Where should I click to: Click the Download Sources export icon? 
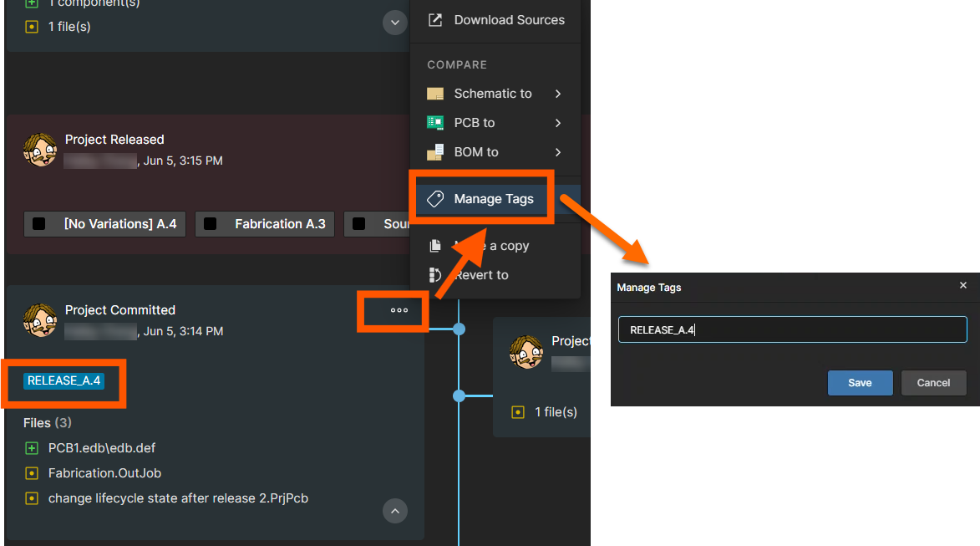(435, 20)
